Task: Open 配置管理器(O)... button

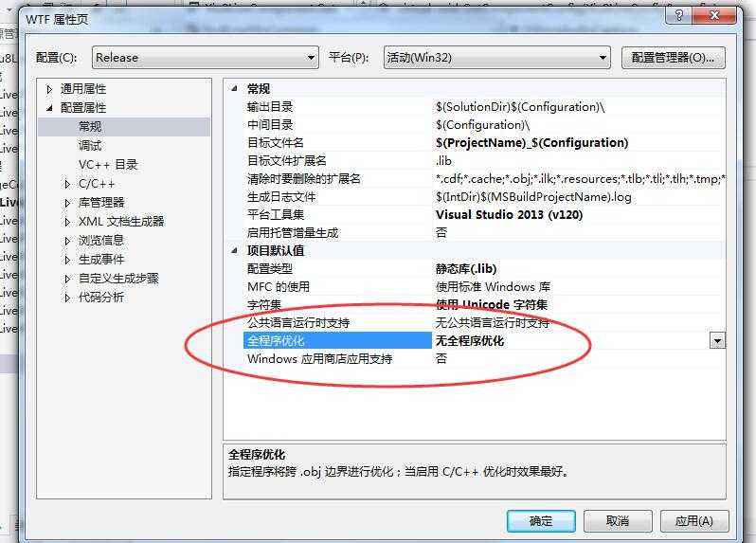Action: tap(673, 58)
